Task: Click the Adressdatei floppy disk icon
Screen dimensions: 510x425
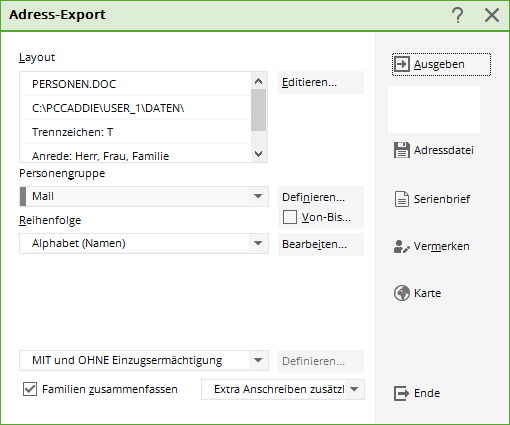Action: (x=402, y=150)
